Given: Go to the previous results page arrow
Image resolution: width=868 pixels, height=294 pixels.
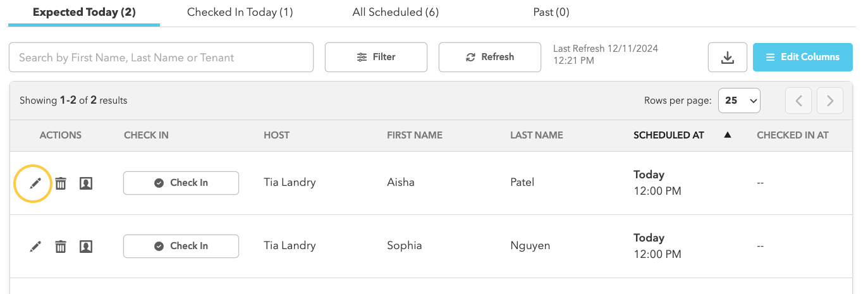Looking at the screenshot, I should pyautogui.click(x=798, y=101).
